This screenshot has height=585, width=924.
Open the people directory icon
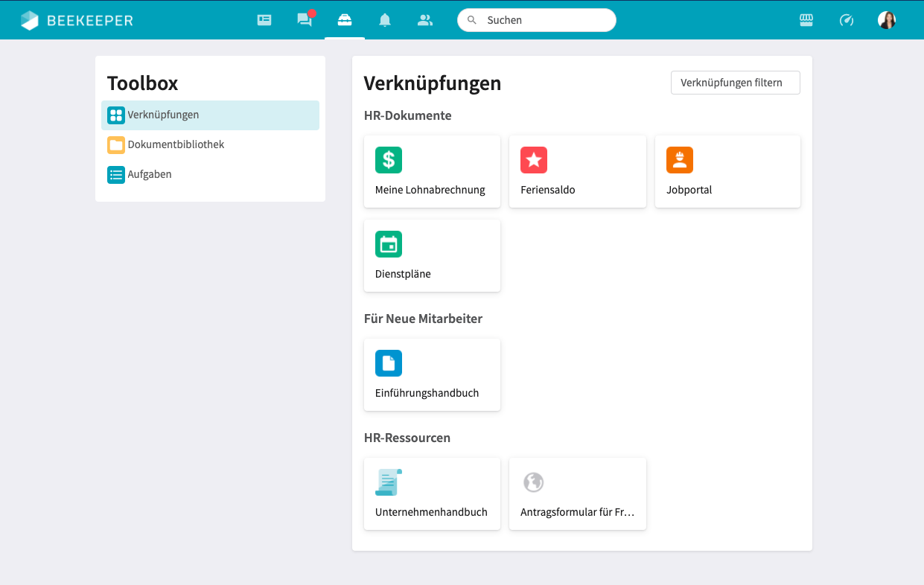click(425, 20)
